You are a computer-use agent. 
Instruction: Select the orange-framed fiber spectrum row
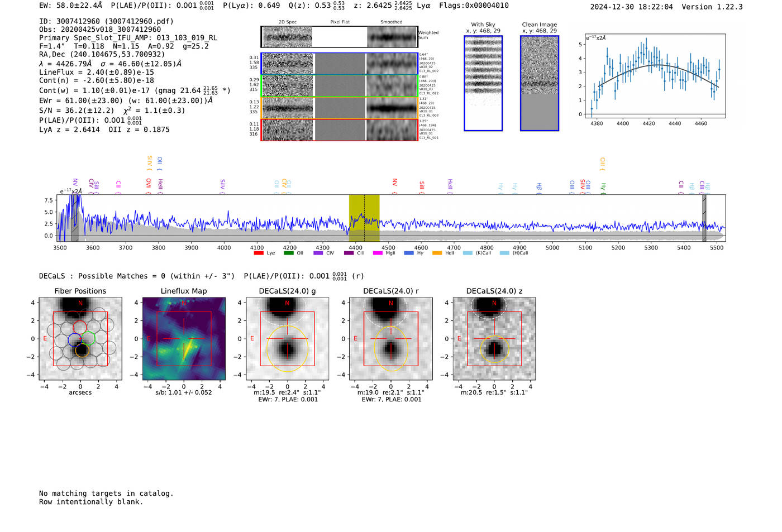(x=340, y=108)
